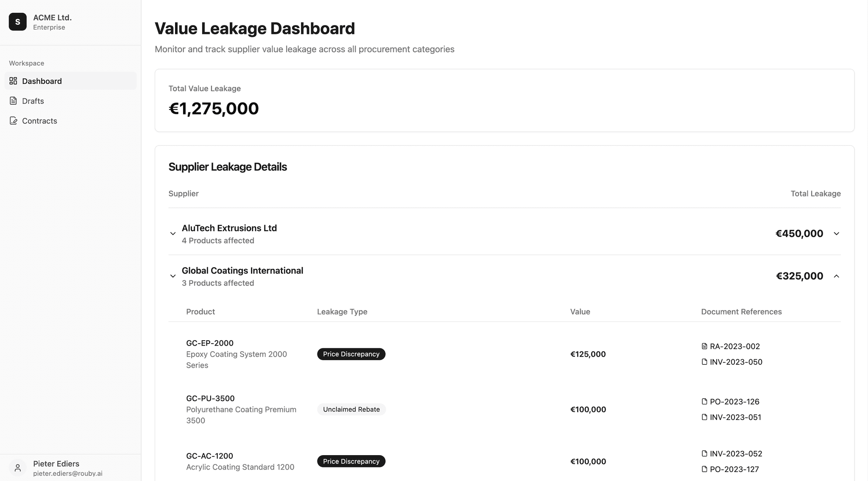This screenshot has height=481, width=868.
Task: Click the Total Value Leakage amount
Action: [x=214, y=108]
